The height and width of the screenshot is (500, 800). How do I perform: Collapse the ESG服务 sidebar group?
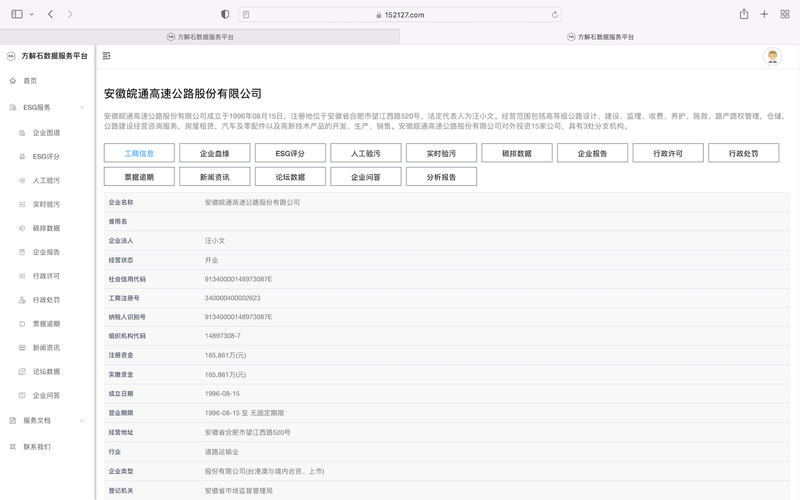[47, 107]
